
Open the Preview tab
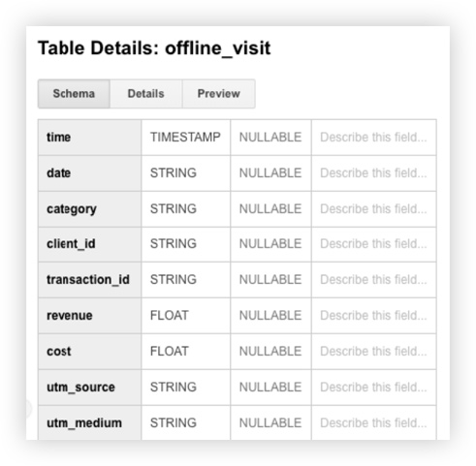click(x=219, y=94)
